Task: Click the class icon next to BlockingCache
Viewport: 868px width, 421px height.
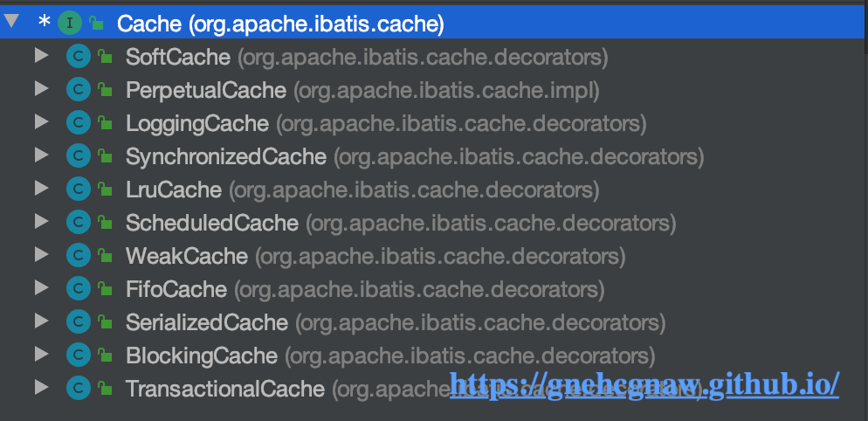Action: click(x=78, y=355)
